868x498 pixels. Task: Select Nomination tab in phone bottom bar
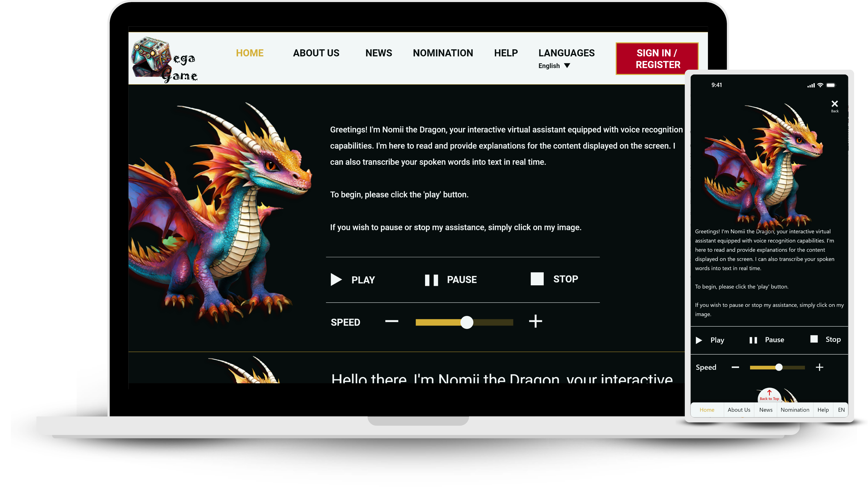(x=794, y=410)
